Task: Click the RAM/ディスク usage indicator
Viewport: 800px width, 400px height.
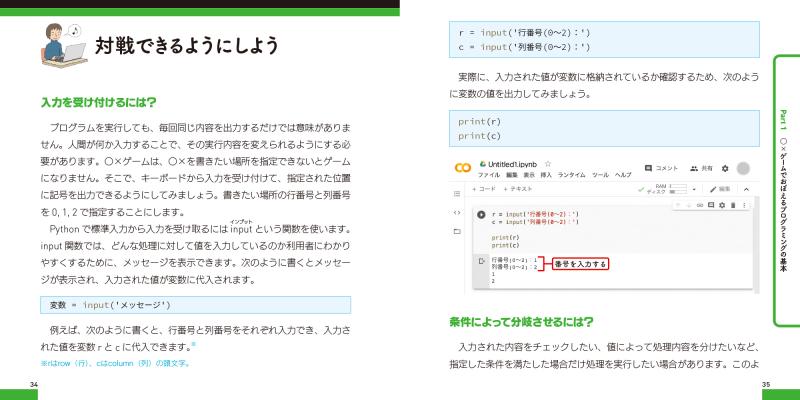Action: (x=667, y=189)
